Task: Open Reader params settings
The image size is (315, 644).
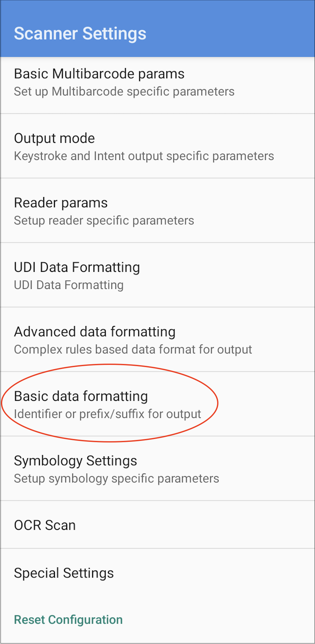Action: coord(61,203)
